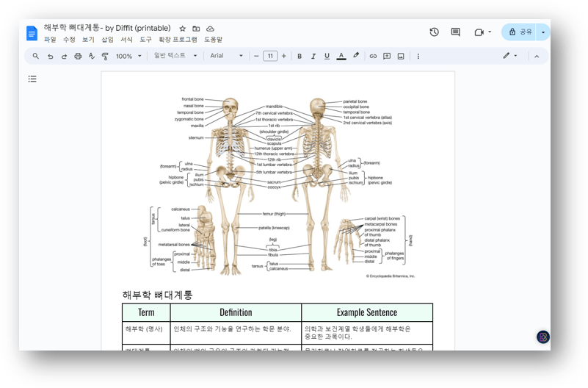The width and height of the screenshot is (588, 388).
Task: Open the 100% zoom dropdown
Action: coord(128,56)
